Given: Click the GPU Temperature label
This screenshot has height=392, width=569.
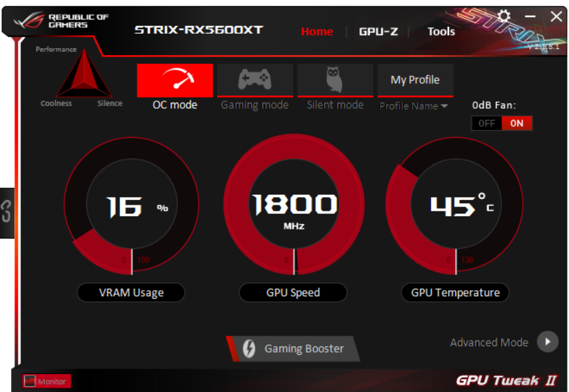Looking at the screenshot, I should tap(455, 292).
